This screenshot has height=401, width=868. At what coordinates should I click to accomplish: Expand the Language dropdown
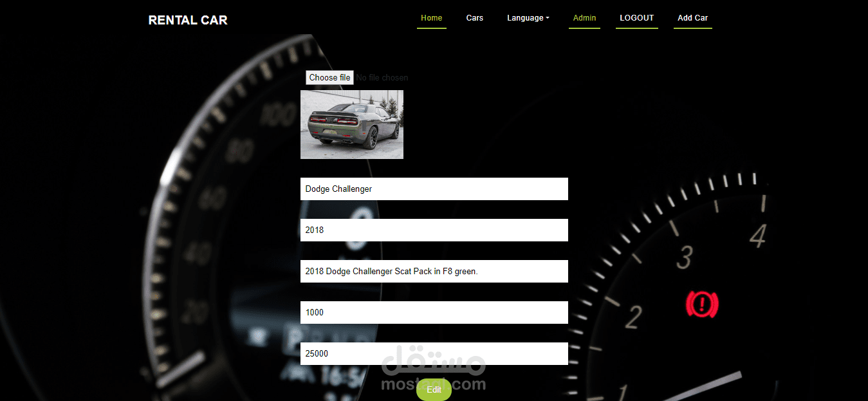[528, 18]
